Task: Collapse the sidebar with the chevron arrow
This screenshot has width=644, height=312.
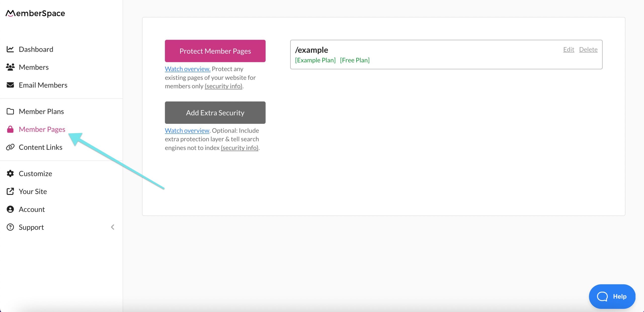Action: (112, 227)
